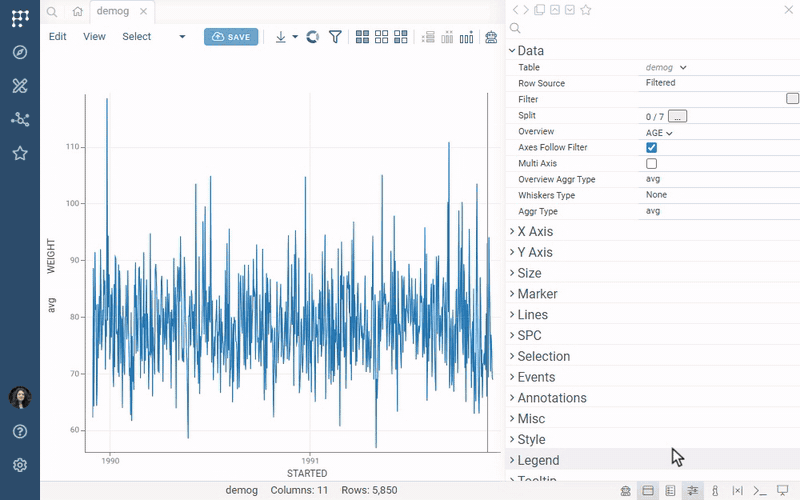Screen dimensions: 800x500
Task: Open the Settings gear icon in sidebar
Action: pyautogui.click(x=20, y=465)
